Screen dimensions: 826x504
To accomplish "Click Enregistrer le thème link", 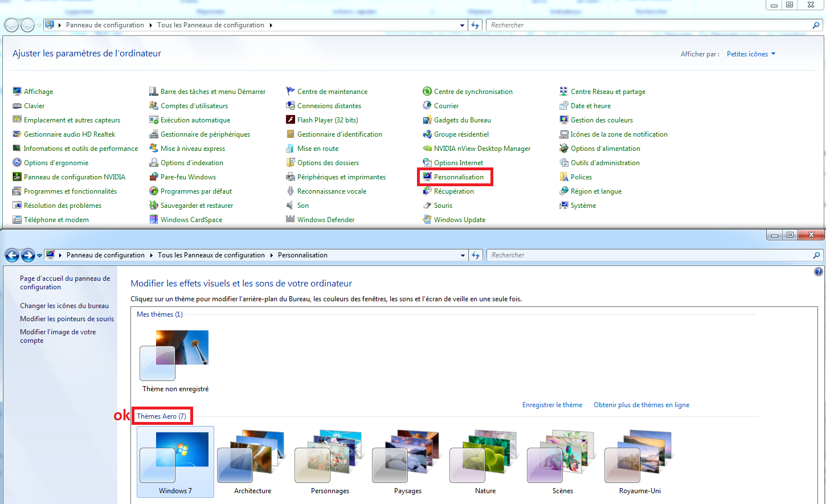I will 552,405.
